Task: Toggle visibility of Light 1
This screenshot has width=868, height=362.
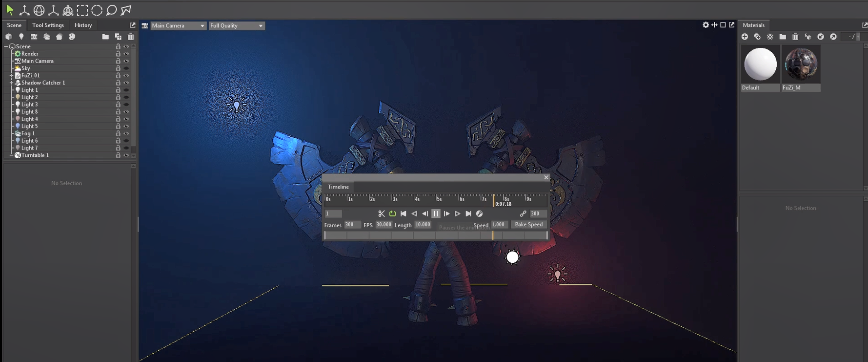Action: pyautogui.click(x=126, y=90)
